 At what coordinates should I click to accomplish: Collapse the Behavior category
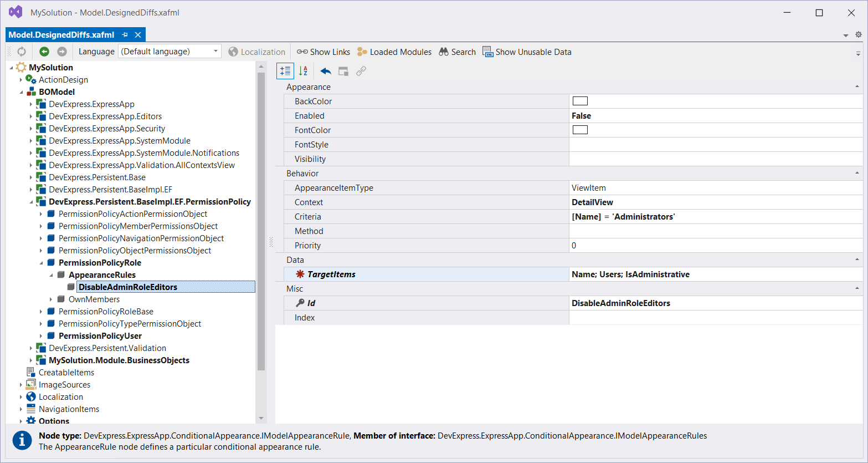(x=857, y=173)
